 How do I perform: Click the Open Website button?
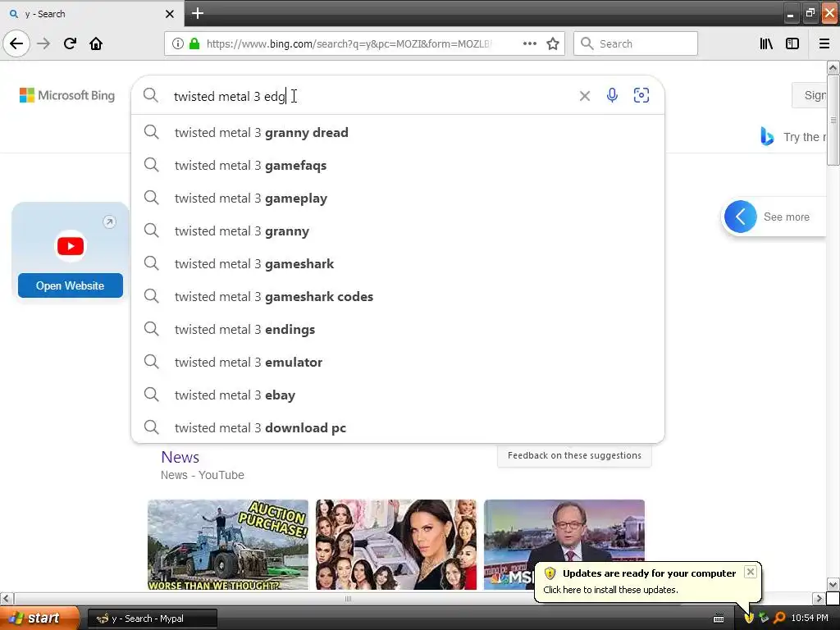[71, 285]
